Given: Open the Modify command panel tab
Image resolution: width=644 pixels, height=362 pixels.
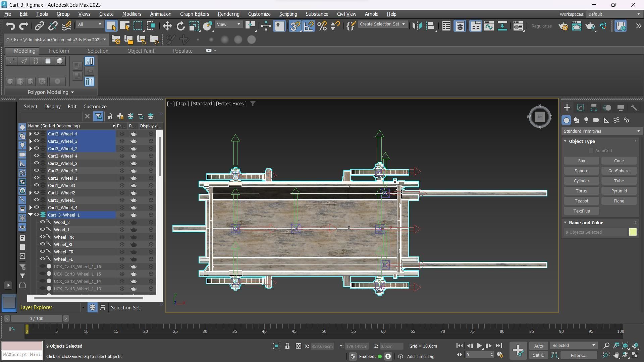Looking at the screenshot, I should [x=580, y=108].
